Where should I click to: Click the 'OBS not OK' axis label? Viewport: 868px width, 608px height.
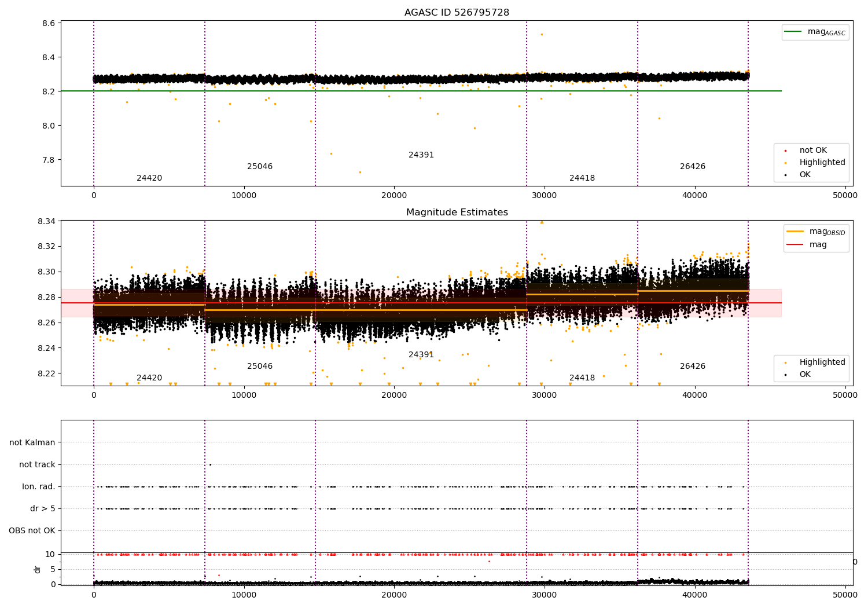32,531
